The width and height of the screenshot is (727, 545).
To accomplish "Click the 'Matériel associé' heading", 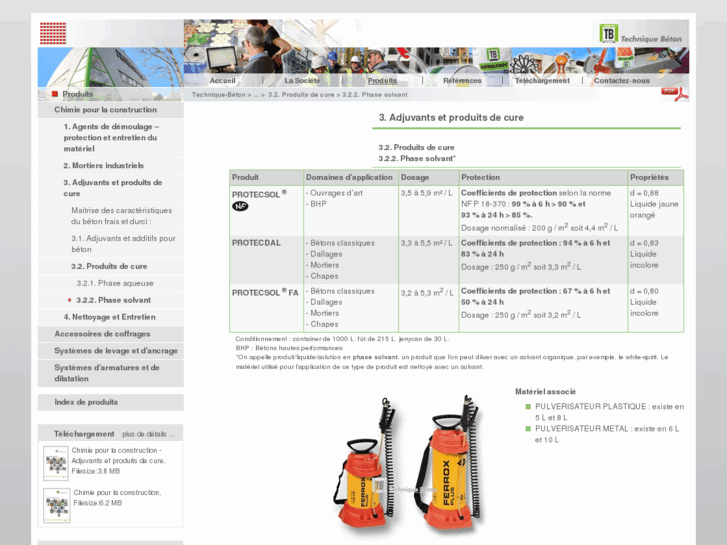I will [545, 391].
